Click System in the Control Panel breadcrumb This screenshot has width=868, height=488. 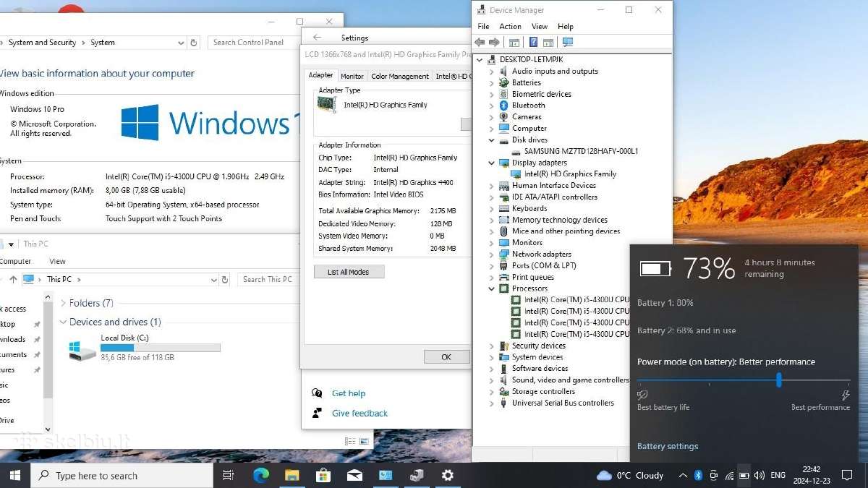103,43
